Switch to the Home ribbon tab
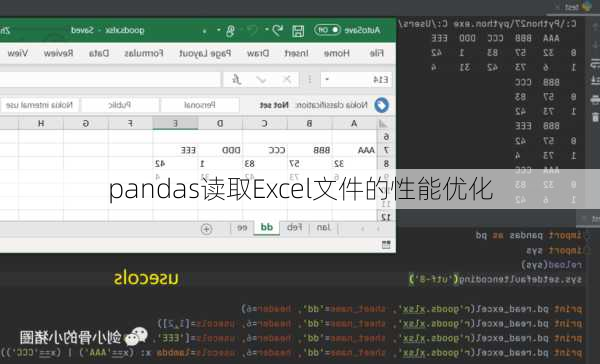This screenshot has height=364, width=600. coord(337,53)
